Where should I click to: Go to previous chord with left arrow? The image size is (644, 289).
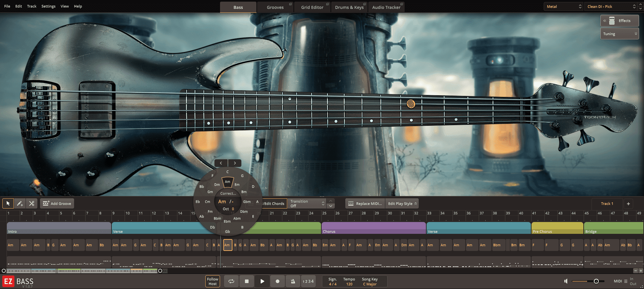[x=221, y=163]
